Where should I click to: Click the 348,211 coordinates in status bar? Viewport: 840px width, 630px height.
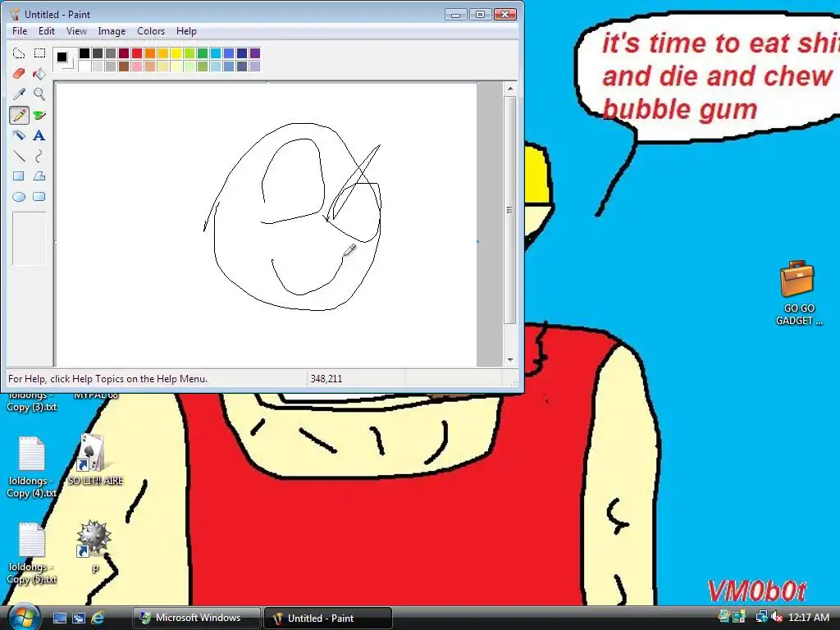click(x=326, y=379)
